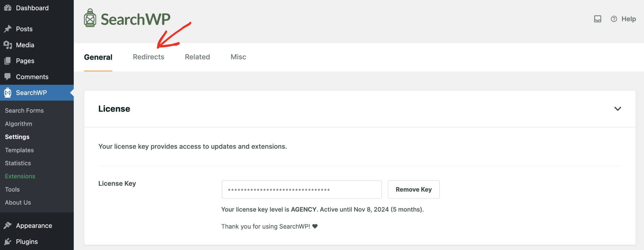Go to Templates submenu
644x250 pixels.
pos(19,150)
